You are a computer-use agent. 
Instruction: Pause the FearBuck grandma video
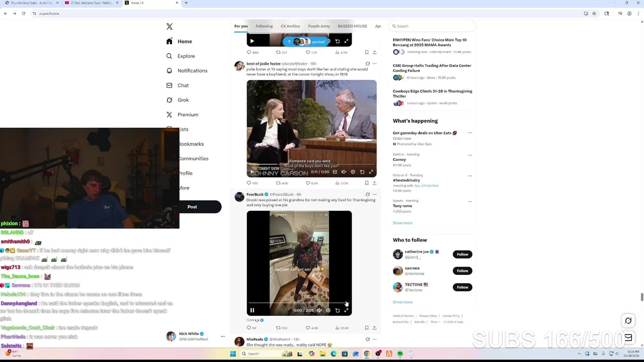[252, 310]
